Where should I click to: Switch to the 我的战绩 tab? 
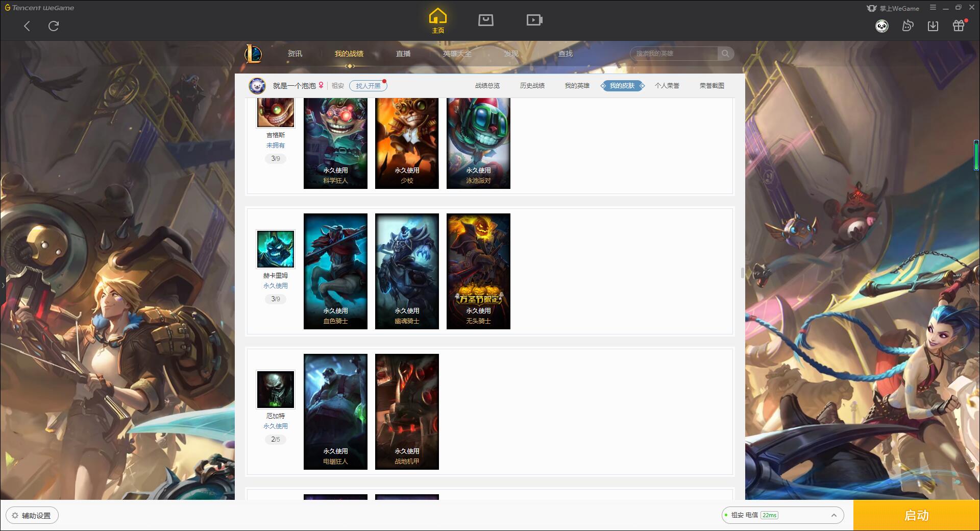point(349,54)
